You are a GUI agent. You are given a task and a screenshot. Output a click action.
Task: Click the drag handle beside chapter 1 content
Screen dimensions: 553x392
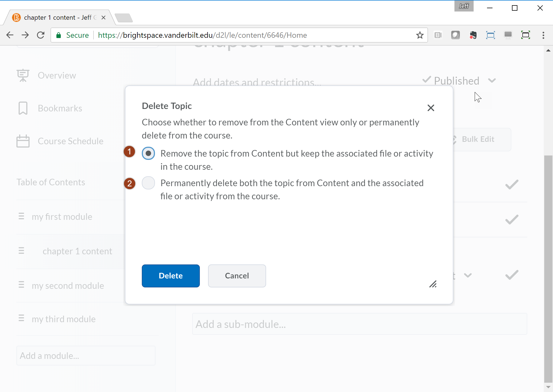21,250
